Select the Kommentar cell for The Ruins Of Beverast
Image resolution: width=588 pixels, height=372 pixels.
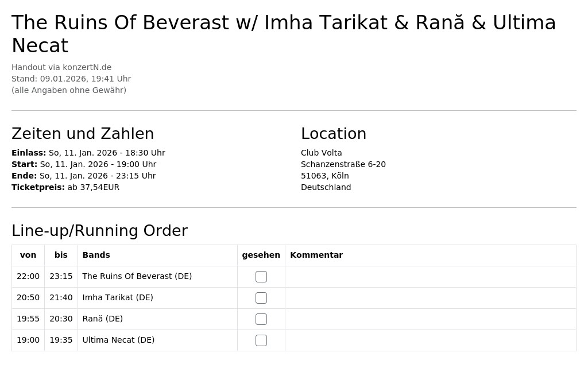point(431,277)
